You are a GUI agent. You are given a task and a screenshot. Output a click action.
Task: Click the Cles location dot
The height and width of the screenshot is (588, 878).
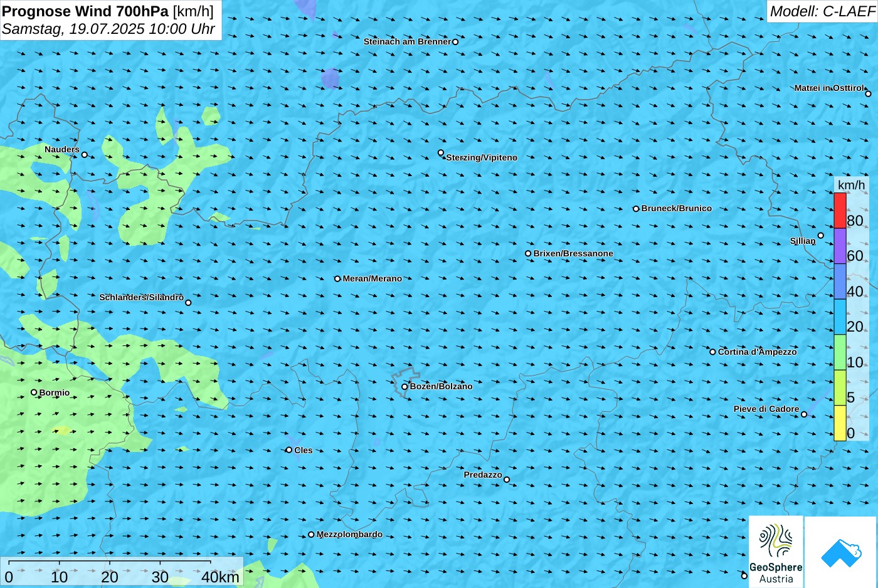click(x=289, y=450)
